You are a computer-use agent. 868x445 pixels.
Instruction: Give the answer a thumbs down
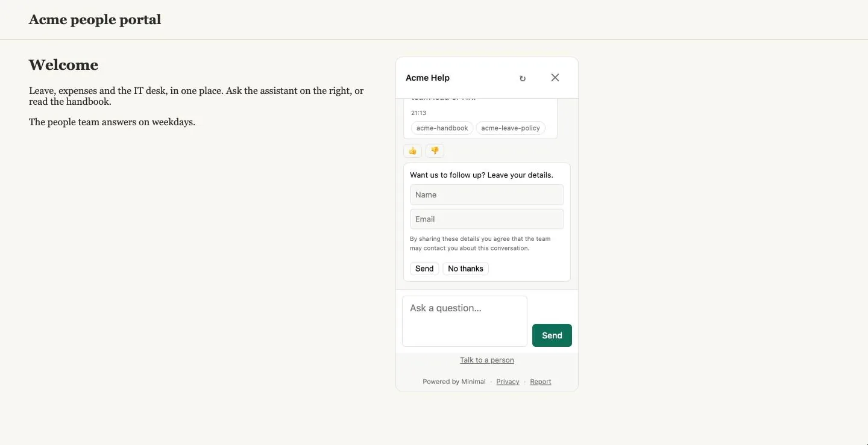click(x=435, y=151)
